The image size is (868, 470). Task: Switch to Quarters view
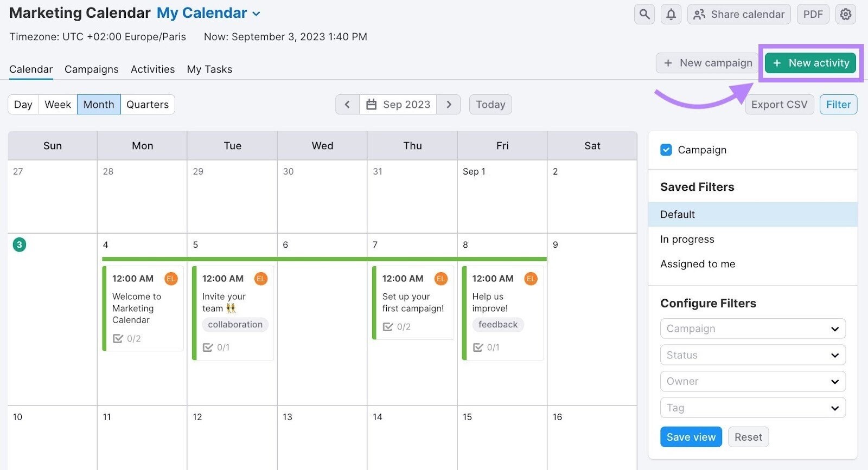148,105
